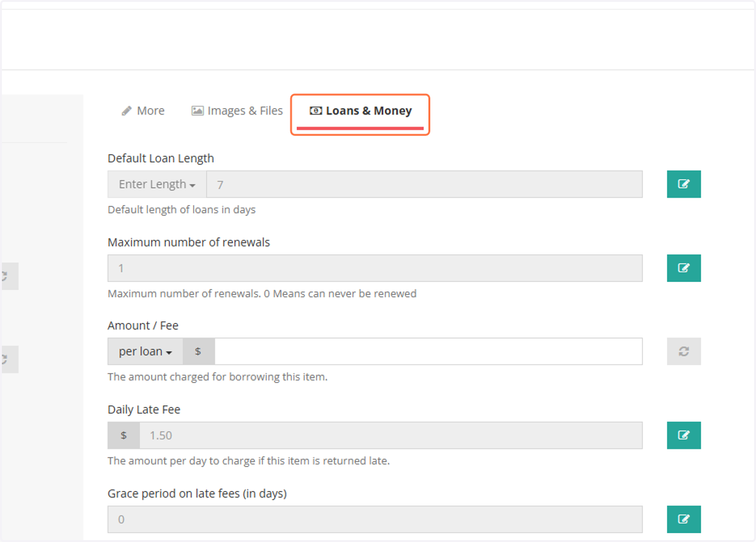Reset the Amount / Fee to default

click(x=684, y=352)
